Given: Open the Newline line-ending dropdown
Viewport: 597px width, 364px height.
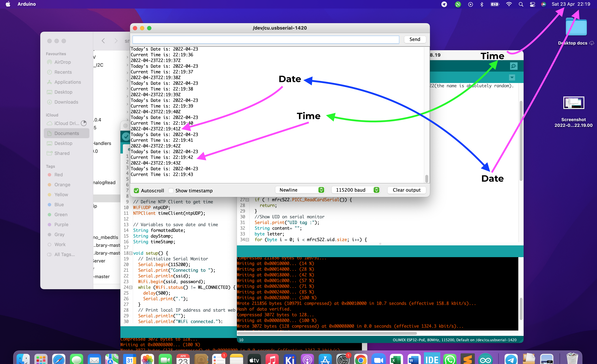Looking at the screenshot, I should point(300,190).
